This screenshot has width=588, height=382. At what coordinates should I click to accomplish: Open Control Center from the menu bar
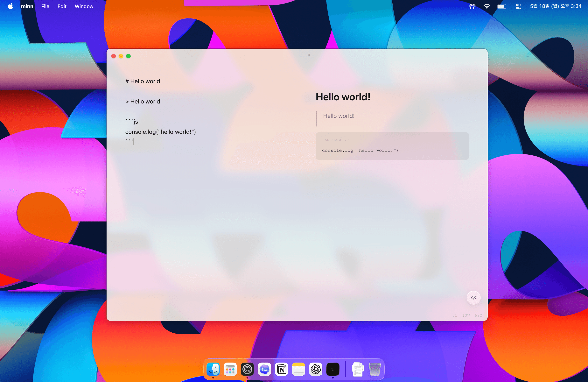click(x=519, y=6)
